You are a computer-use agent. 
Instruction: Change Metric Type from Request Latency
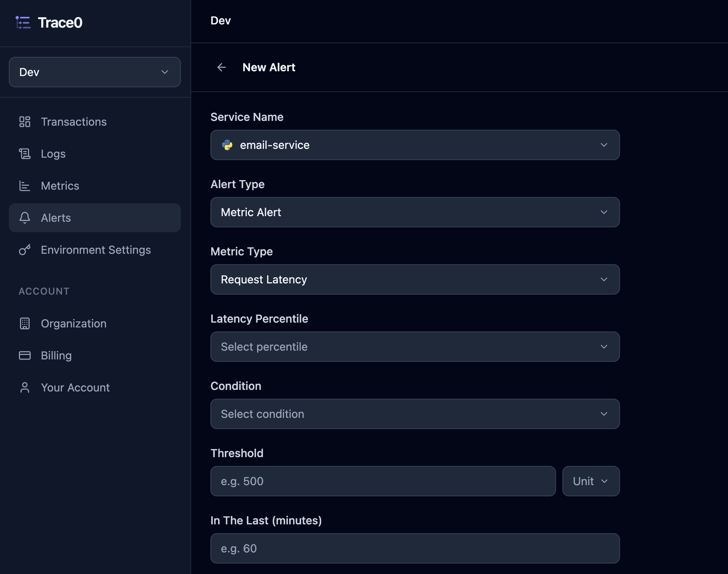415,279
